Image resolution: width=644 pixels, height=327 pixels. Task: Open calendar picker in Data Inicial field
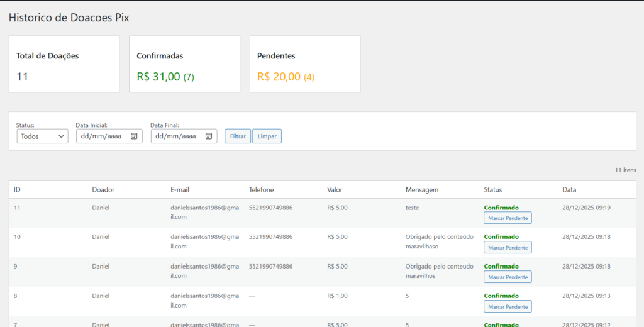134,136
